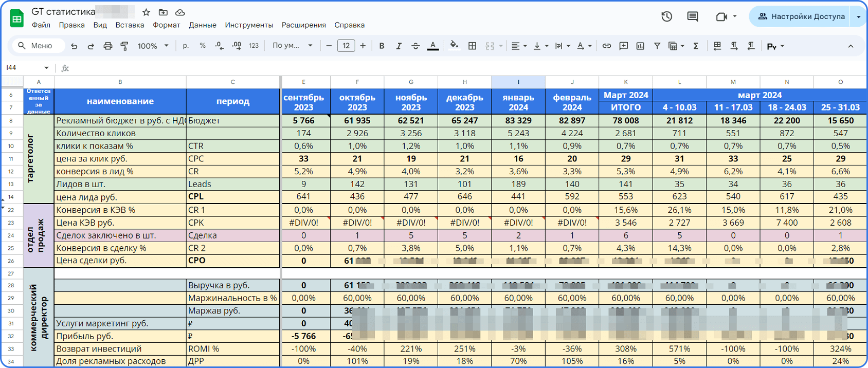Star the GT статистика document
The width and height of the screenshot is (868, 368).
[x=147, y=12]
